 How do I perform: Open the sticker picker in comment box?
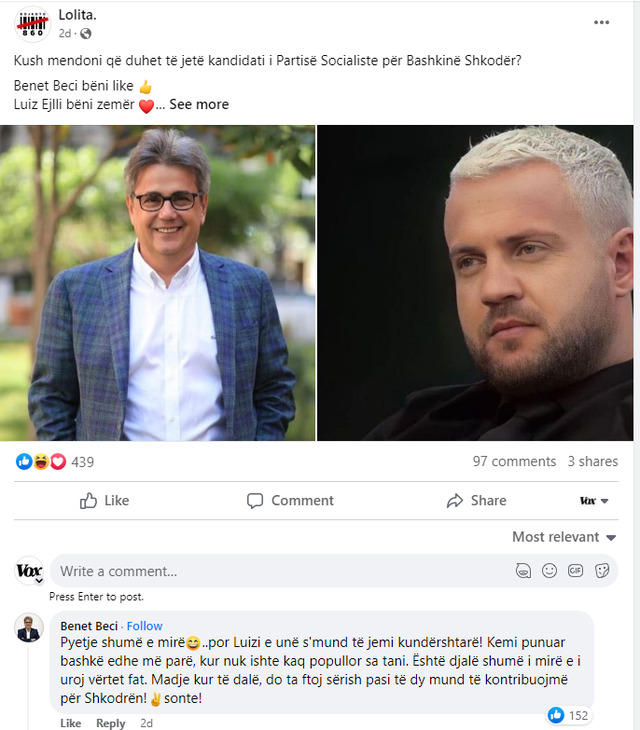click(602, 571)
